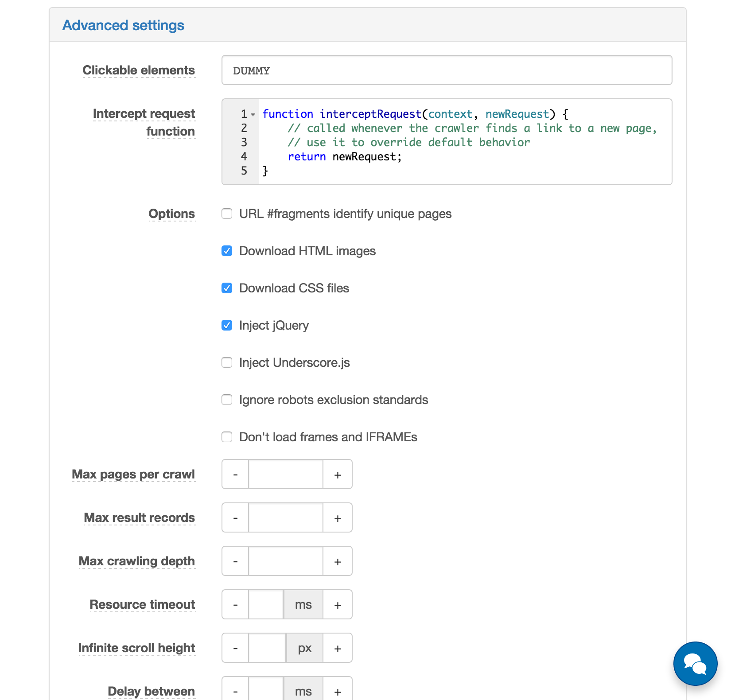Decrement Max crawling depth with minus
The height and width of the screenshot is (700, 731).
tap(235, 561)
